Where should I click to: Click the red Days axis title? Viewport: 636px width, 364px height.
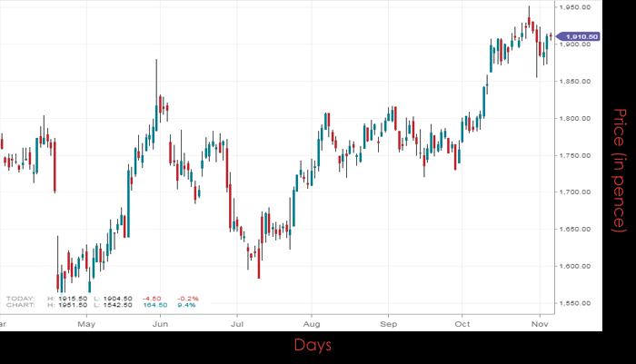313,345
